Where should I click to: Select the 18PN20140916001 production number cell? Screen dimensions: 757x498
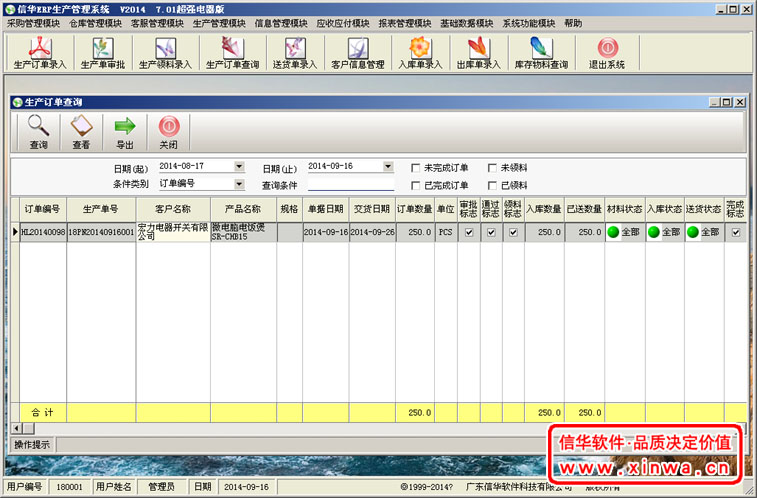pyautogui.click(x=101, y=232)
